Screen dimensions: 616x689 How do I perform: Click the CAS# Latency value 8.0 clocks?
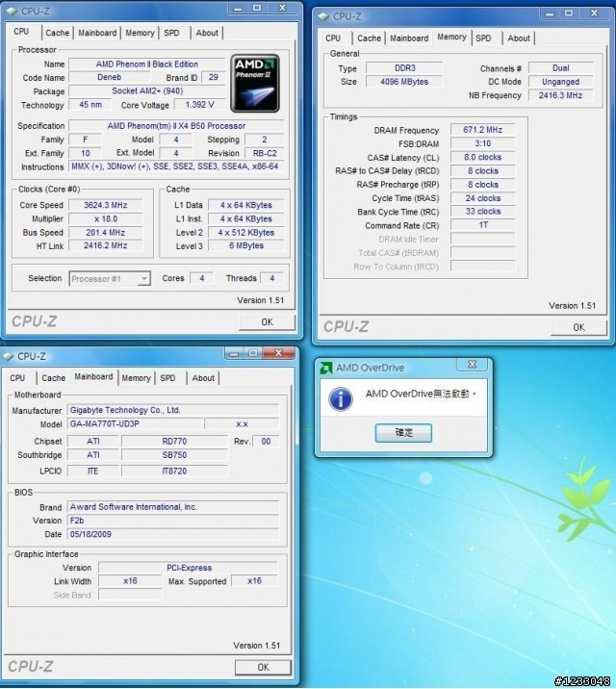[x=482, y=157]
